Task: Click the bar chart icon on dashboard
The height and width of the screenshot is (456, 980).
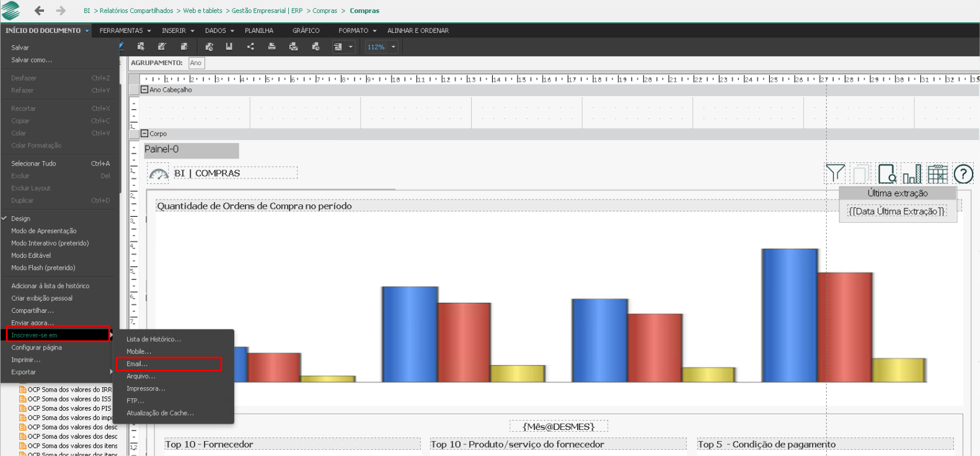Action: (x=911, y=174)
